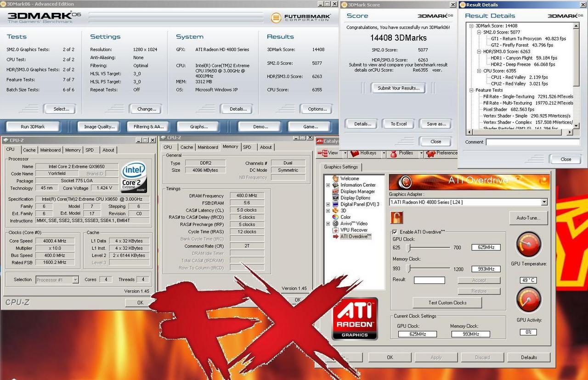Open the About tab in the Memory CPU-Z window
Viewport: 588px width, 380px height.
266,147
